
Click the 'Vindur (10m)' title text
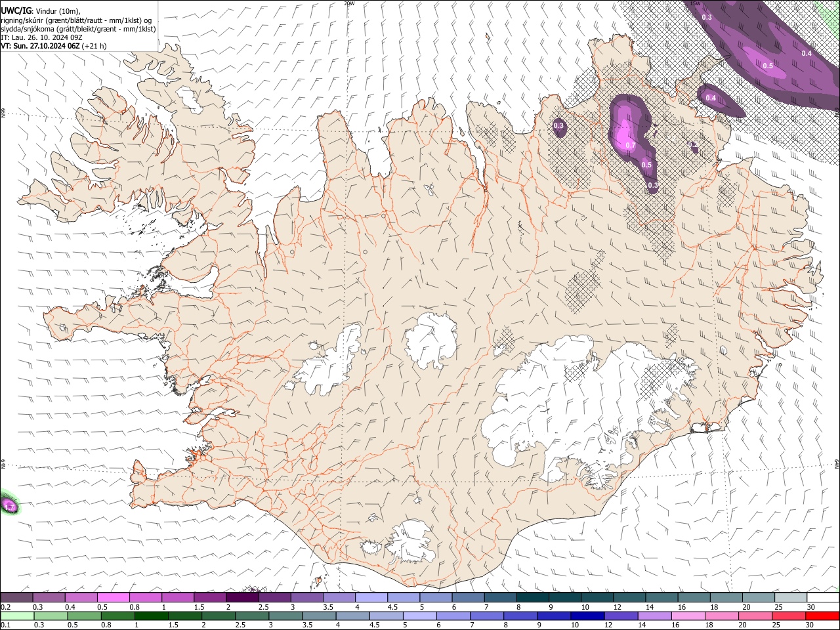coord(56,11)
